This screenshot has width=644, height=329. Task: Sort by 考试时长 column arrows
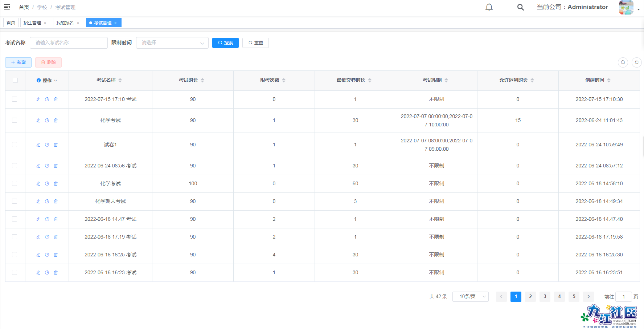tap(202, 80)
